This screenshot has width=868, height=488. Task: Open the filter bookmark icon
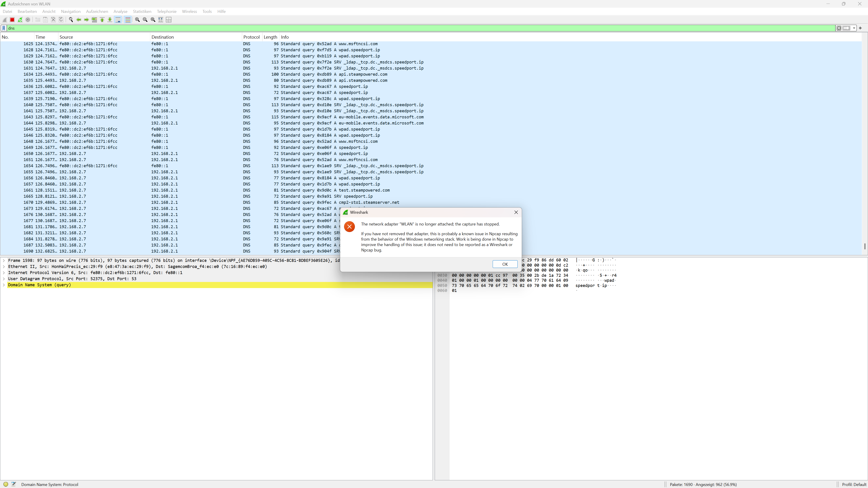(x=4, y=28)
